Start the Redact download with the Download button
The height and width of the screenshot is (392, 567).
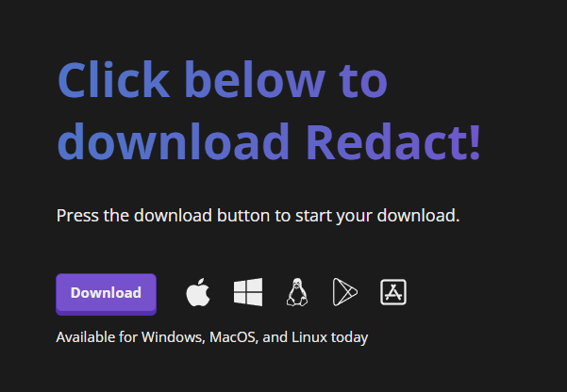[x=106, y=294]
